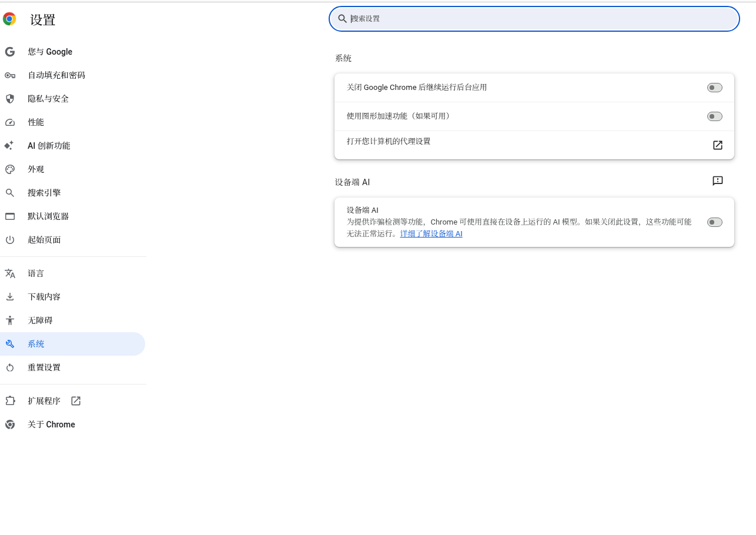Select 系统 in the sidebar

click(72, 344)
